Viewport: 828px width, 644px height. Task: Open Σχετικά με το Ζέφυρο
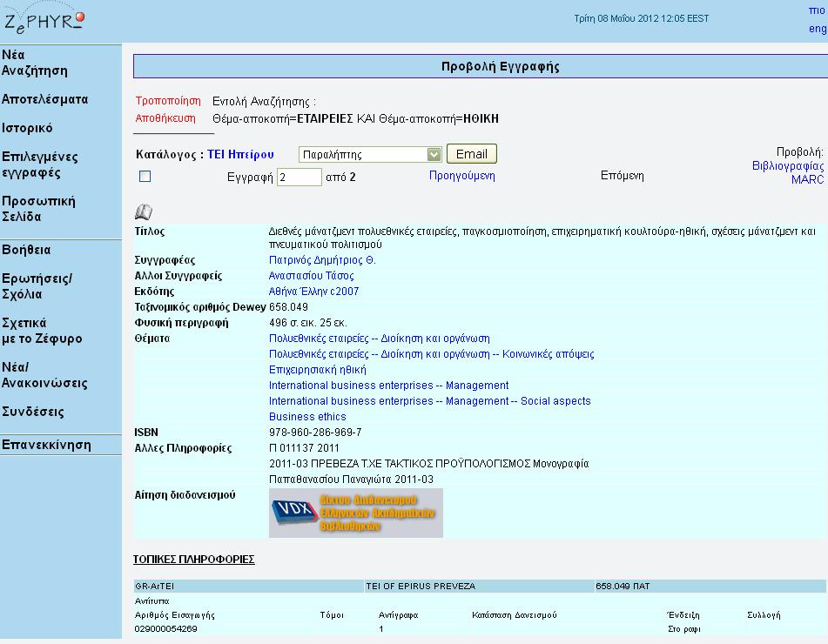pos(43,331)
